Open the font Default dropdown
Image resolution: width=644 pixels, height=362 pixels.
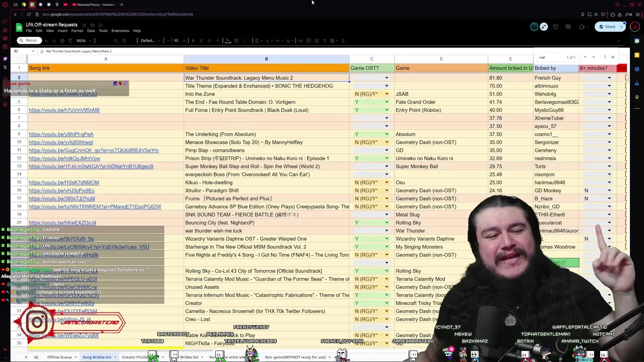pyautogui.click(x=150, y=41)
